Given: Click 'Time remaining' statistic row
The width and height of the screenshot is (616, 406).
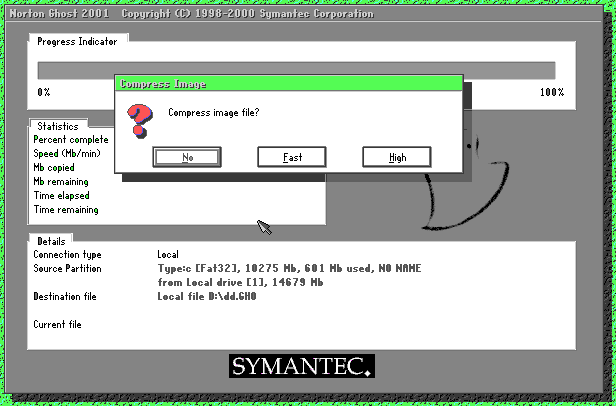Looking at the screenshot, I should (x=66, y=210).
